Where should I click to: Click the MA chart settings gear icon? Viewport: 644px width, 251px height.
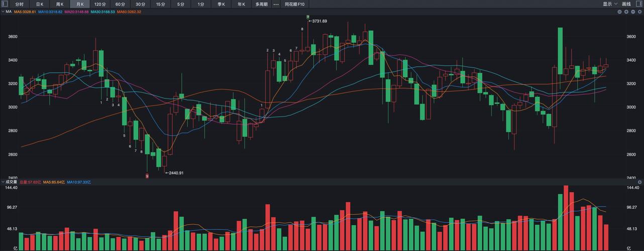639,12
